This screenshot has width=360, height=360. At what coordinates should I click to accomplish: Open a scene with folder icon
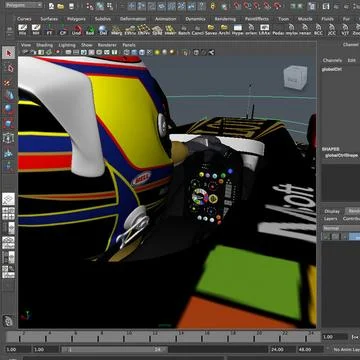tap(60, 6)
